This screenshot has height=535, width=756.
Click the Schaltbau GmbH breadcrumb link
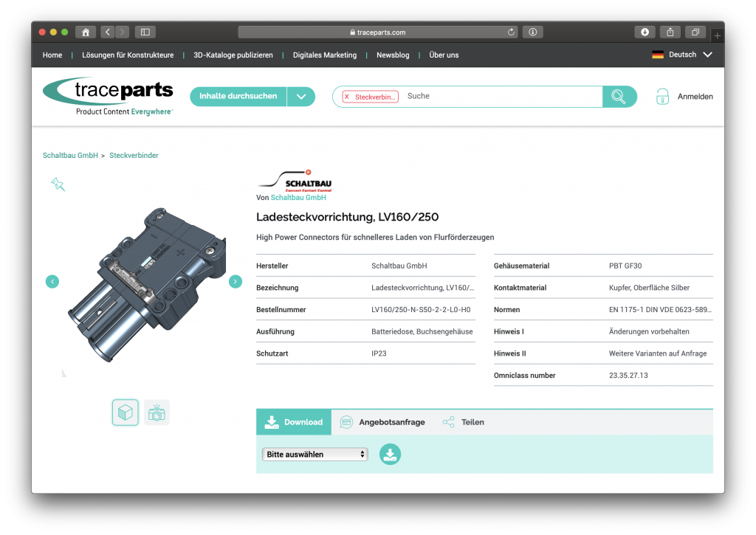(x=70, y=156)
